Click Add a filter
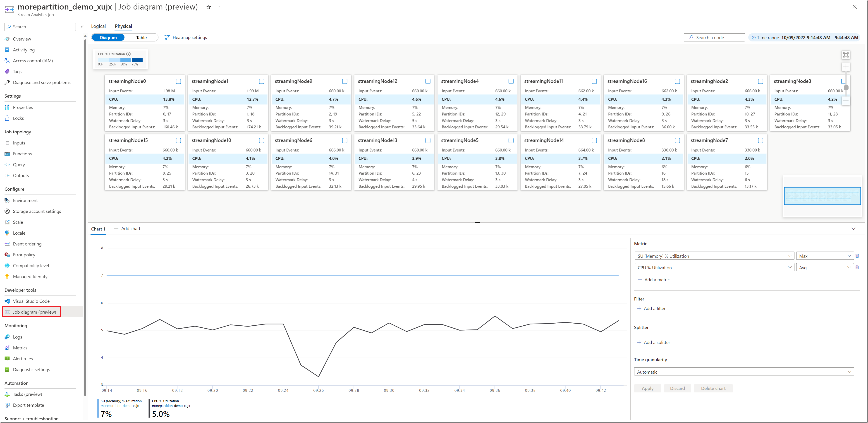 [651, 308]
